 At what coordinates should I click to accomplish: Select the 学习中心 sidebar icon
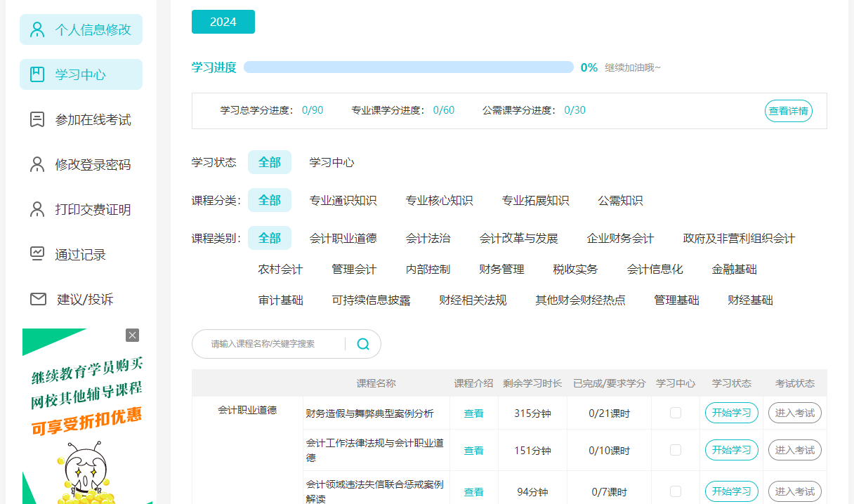click(37, 74)
